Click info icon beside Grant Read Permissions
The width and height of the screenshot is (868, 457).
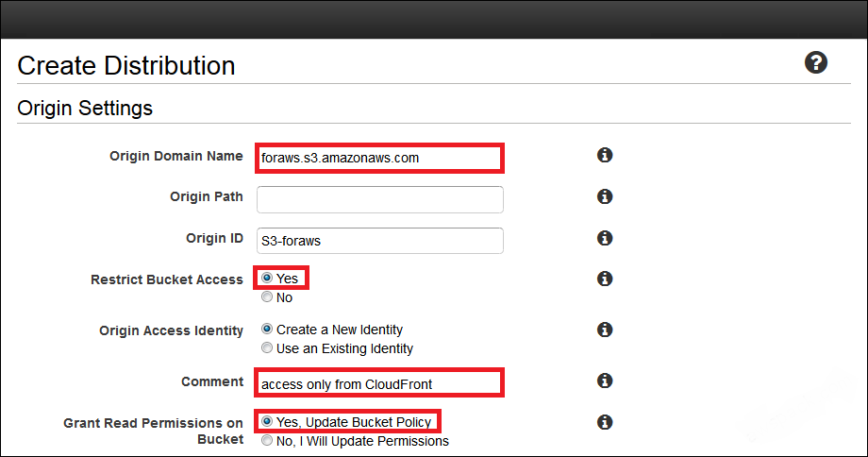tap(605, 422)
